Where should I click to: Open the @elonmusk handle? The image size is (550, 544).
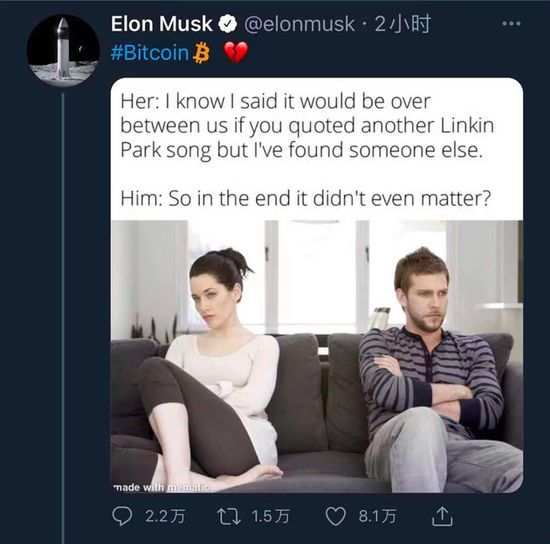[x=299, y=25]
